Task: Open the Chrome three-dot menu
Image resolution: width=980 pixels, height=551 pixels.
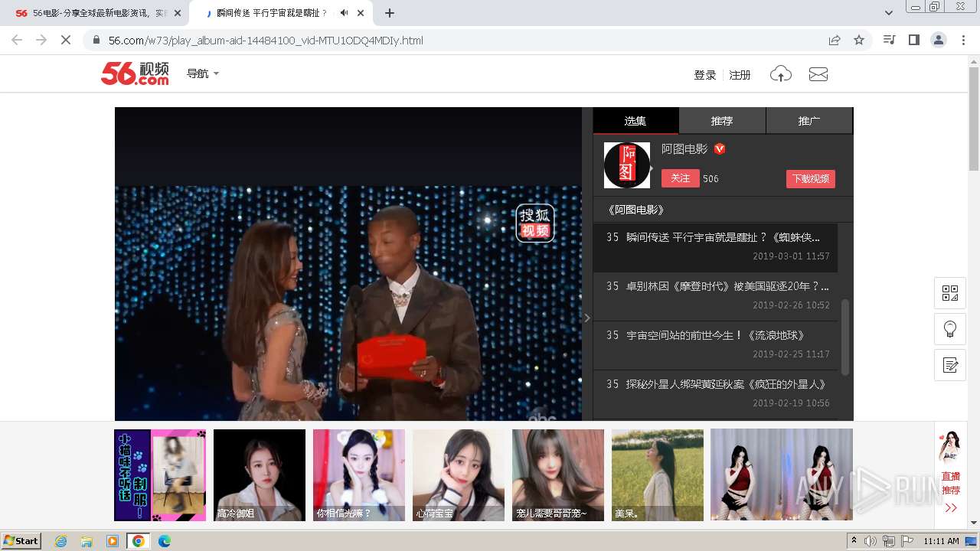Action: 963,40
